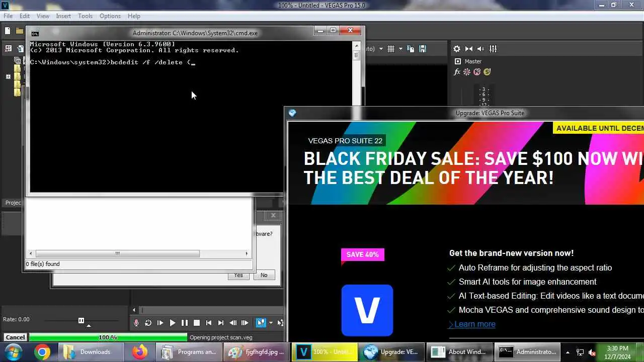
Task: Open the overlays grid dropdown arrow
Action: (x=400, y=49)
